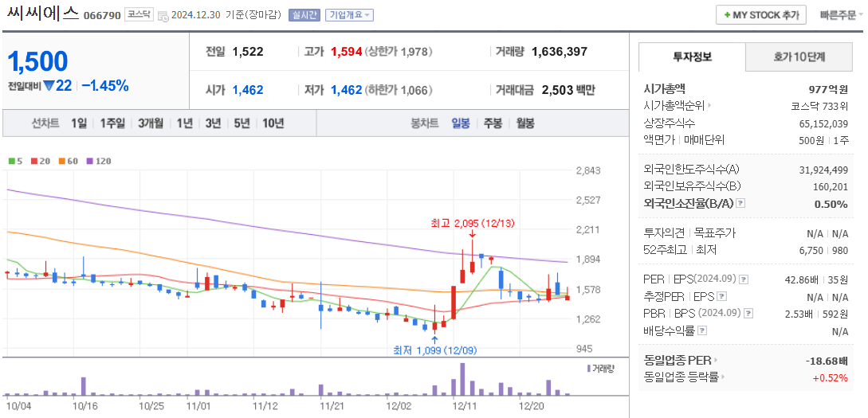The image size is (868, 418).
Task: Select the 월봉 candlestick chart
Action: coord(525,123)
